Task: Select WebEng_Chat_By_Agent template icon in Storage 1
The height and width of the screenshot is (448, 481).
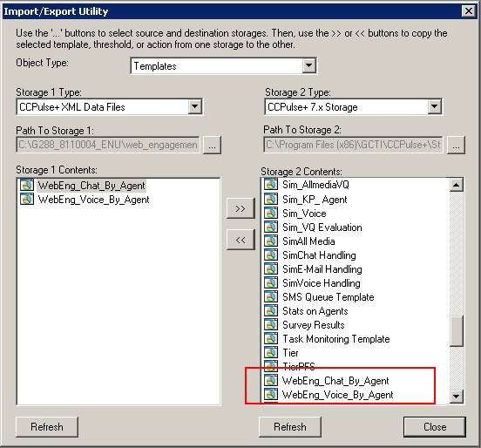Action: coord(27,185)
